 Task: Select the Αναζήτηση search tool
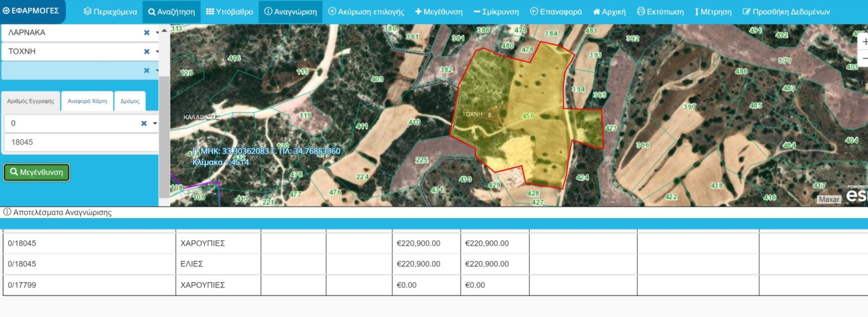click(x=171, y=12)
